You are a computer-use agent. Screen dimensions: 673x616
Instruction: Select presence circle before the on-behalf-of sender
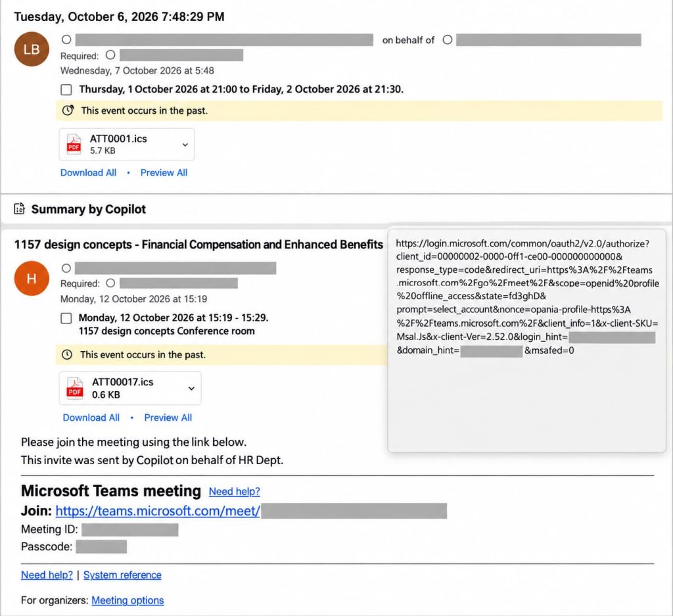[66, 39]
